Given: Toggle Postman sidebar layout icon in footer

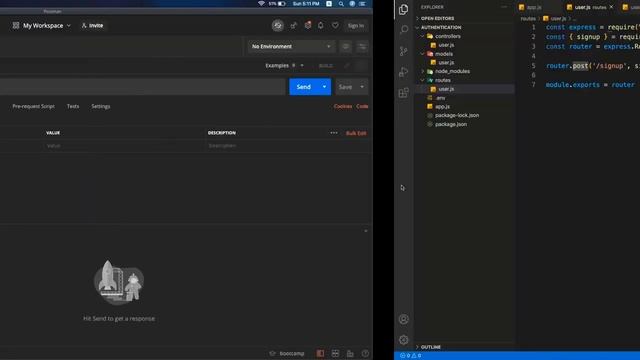Looking at the screenshot, I should 320,353.
